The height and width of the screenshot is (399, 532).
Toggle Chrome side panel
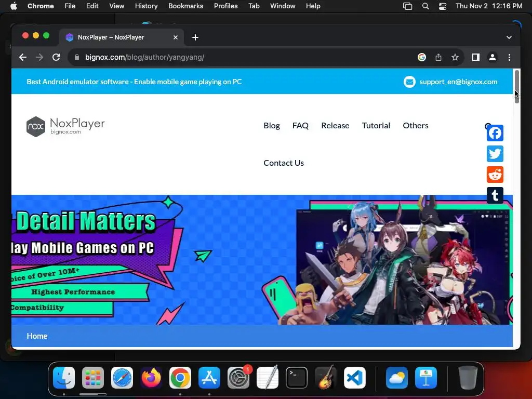pyautogui.click(x=476, y=57)
